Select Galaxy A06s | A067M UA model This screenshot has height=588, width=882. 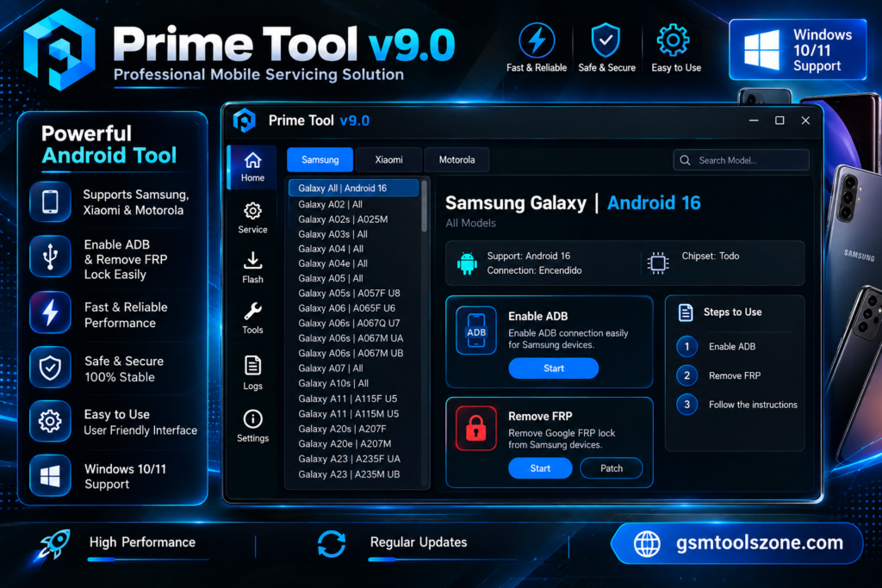point(353,338)
